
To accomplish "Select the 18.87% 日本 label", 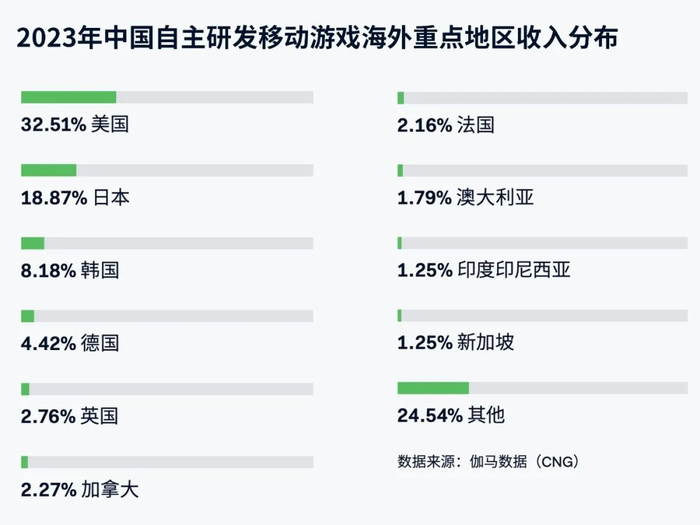I will point(75,198).
